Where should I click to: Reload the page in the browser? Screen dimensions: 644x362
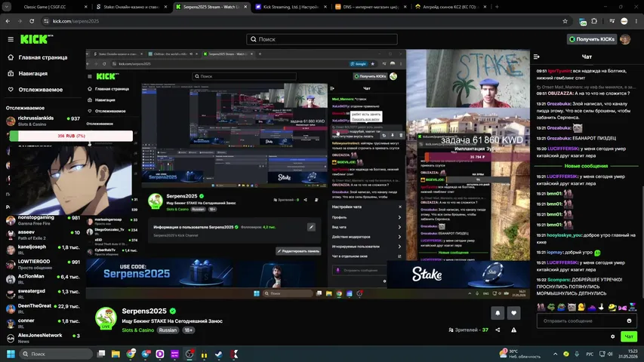(32, 21)
